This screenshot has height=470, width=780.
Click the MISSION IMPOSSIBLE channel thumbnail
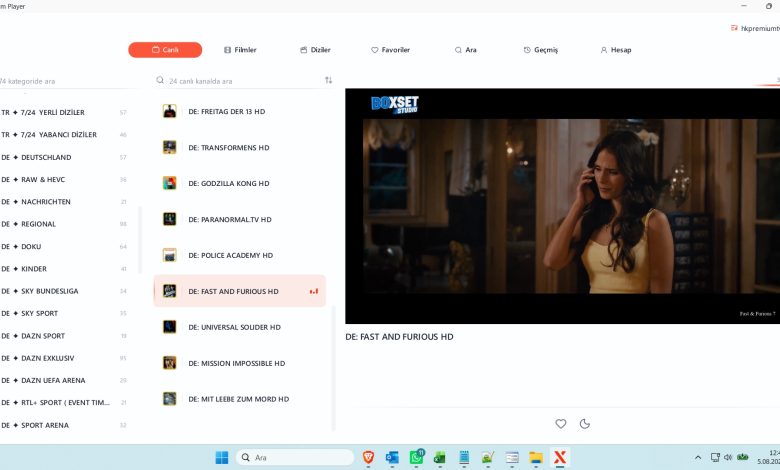[x=170, y=363]
